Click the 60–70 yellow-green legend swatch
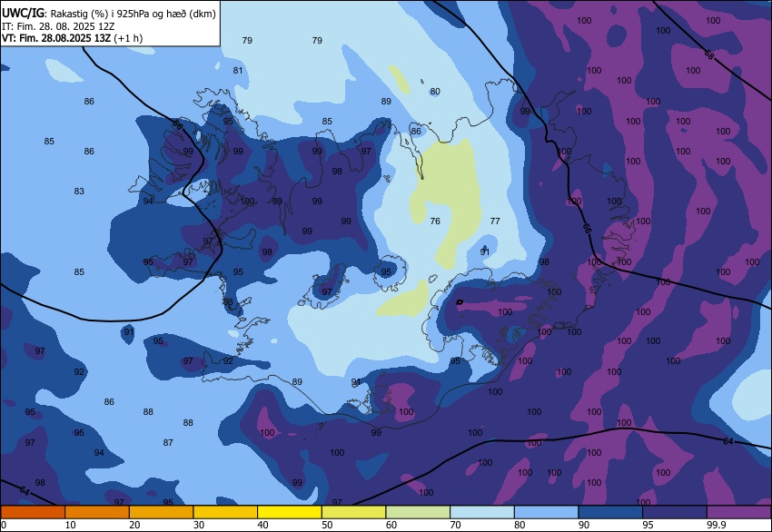772x532 pixels. 418,512
